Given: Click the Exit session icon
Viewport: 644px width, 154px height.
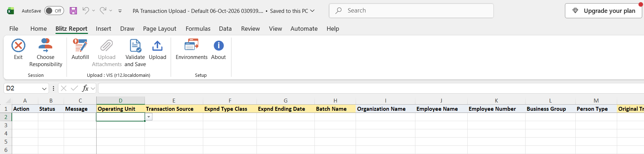Looking at the screenshot, I should pyautogui.click(x=18, y=46).
